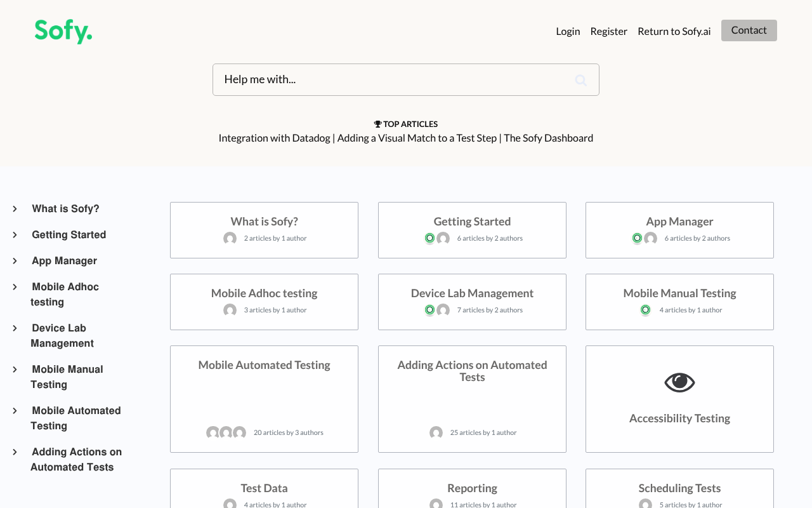812x508 pixels.
Task: Select Mobile Automated Testing sidebar label
Action: click(75, 418)
